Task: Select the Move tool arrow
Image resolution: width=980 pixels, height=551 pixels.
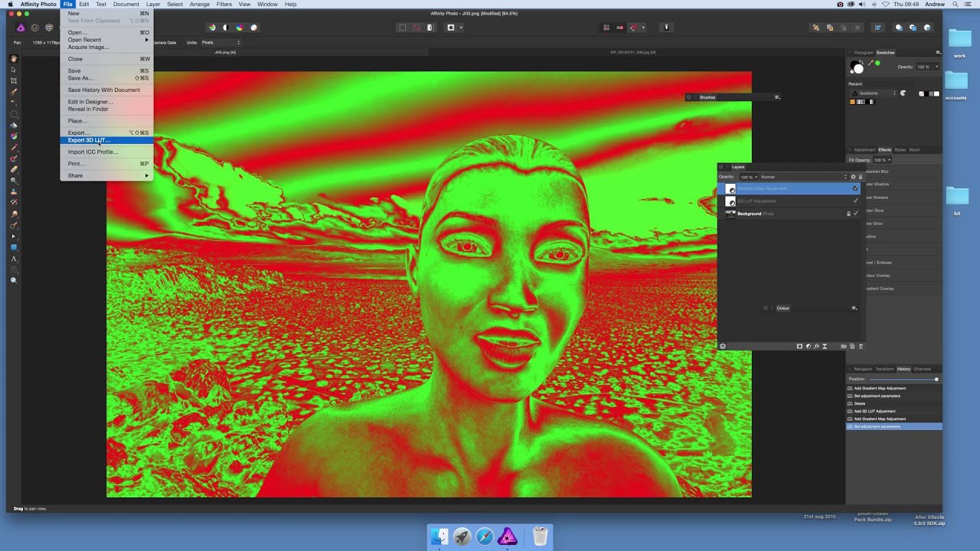Action: [14, 70]
